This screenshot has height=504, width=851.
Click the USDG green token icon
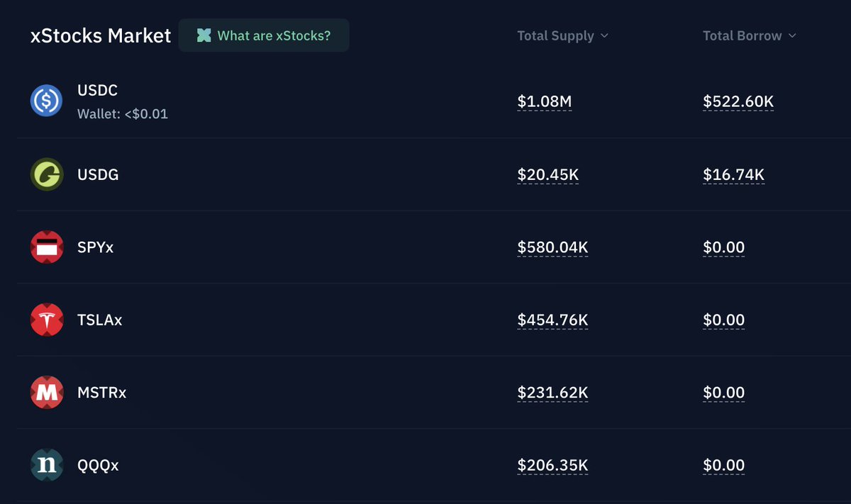[x=47, y=174]
